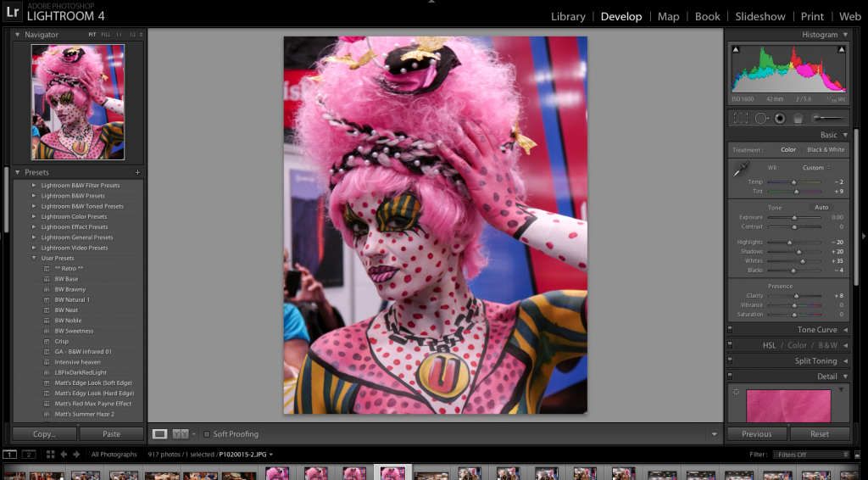Set treatment to Color

tap(788, 149)
